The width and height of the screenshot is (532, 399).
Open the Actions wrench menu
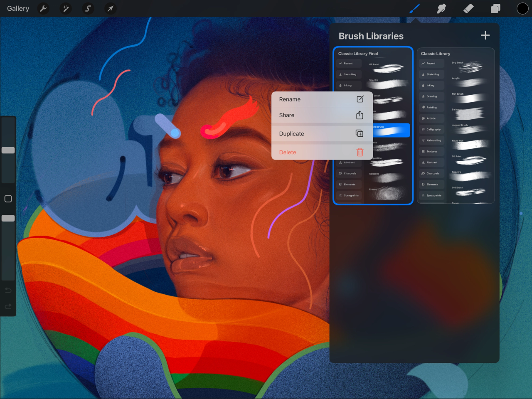(x=43, y=8)
